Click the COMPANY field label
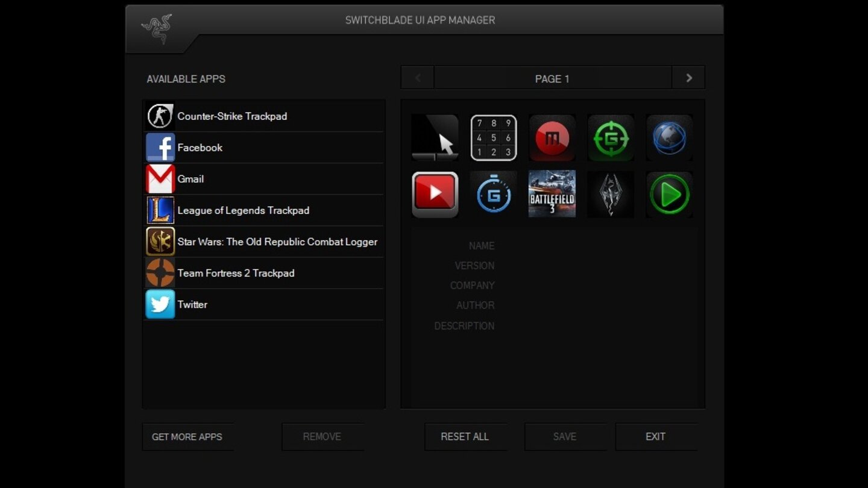 pyautogui.click(x=473, y=286)
